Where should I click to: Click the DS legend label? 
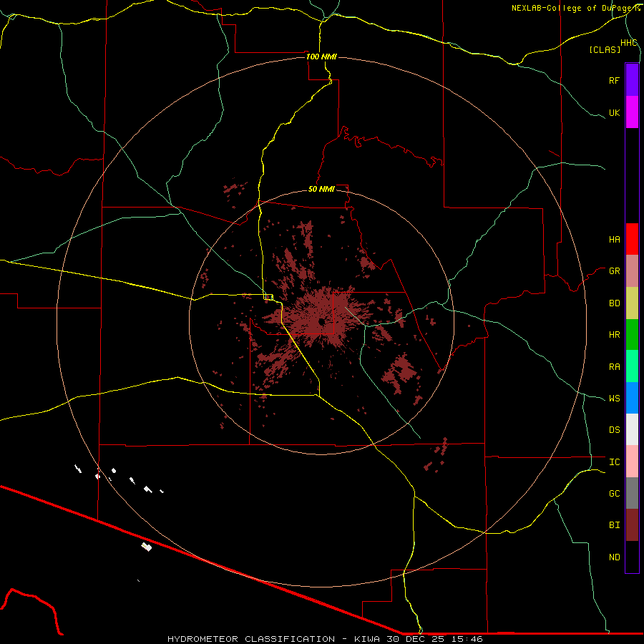coord(614,430)
